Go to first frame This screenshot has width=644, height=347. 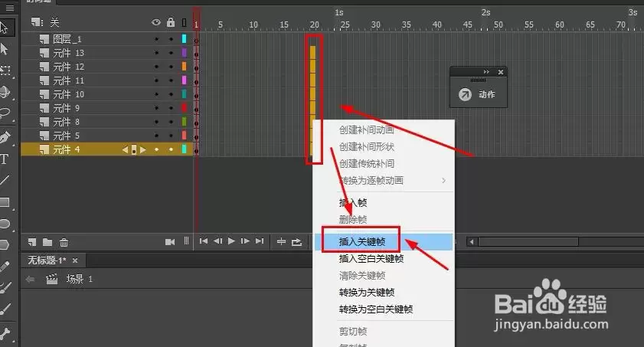(203, 241)
